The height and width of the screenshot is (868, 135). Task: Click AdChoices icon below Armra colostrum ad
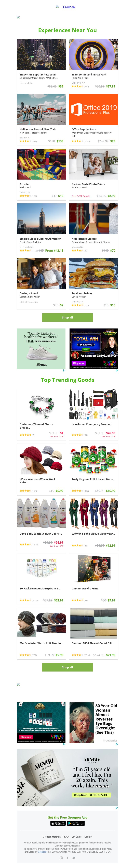[x=117, y=808]
